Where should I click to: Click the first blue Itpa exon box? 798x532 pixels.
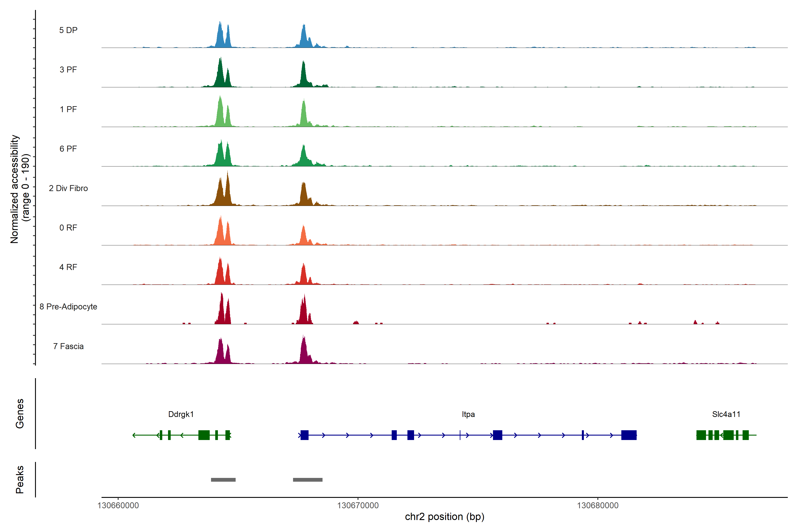point(304,435)
